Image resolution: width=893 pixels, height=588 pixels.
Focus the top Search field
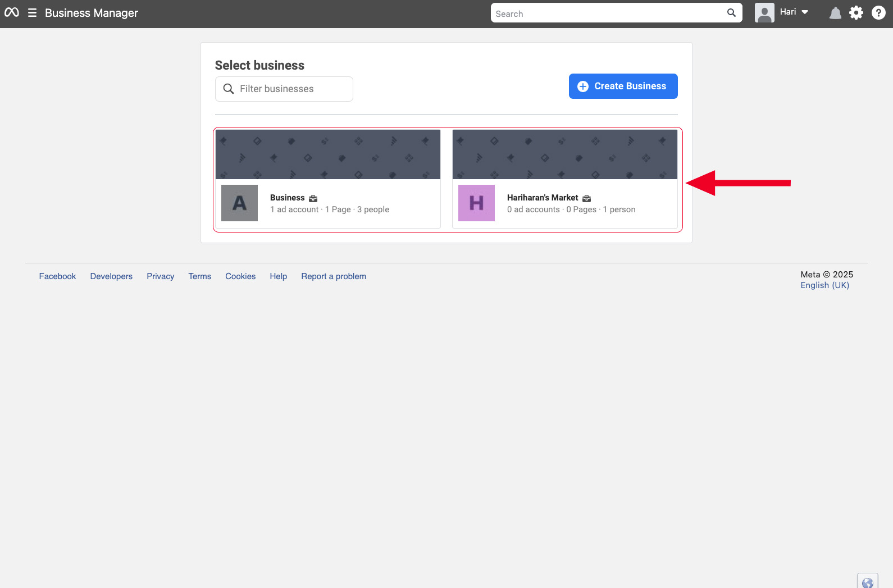617,13
